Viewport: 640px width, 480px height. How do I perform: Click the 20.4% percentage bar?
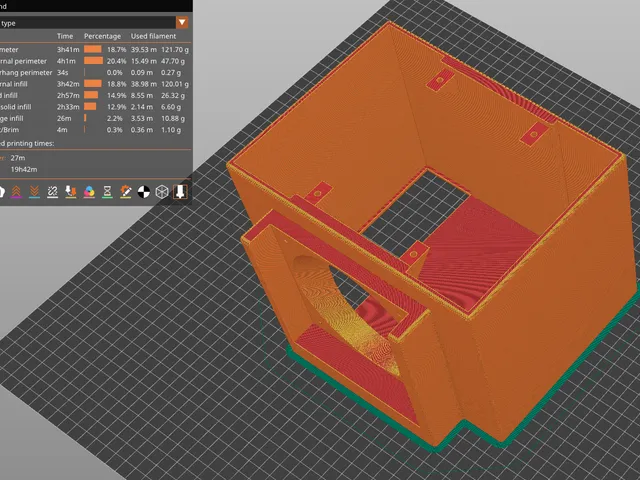(93, 61)
